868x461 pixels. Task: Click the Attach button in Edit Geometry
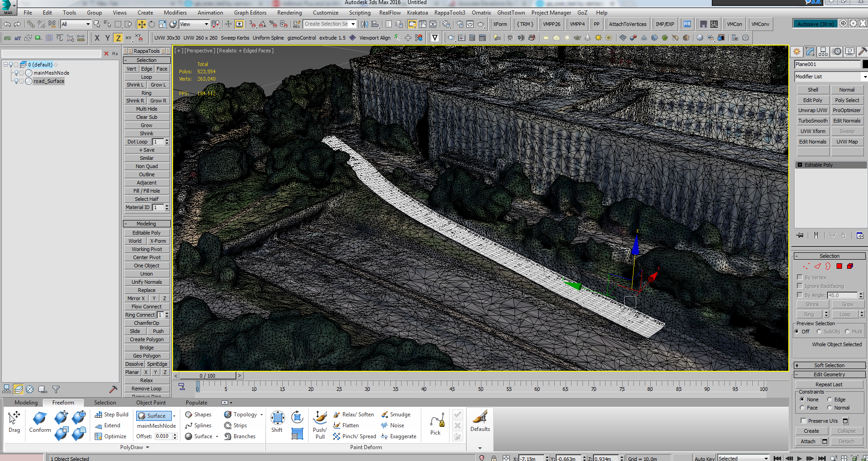pyautogui.click(x=808, y=441)
